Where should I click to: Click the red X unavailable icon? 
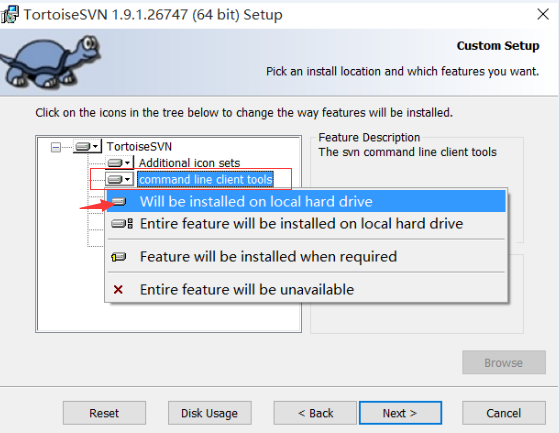click(x=118, y=289)
